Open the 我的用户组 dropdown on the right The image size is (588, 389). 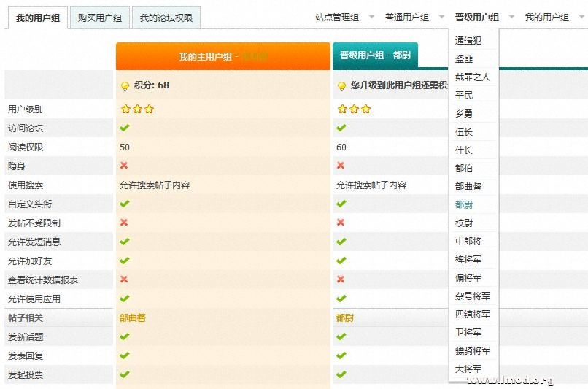554,17
